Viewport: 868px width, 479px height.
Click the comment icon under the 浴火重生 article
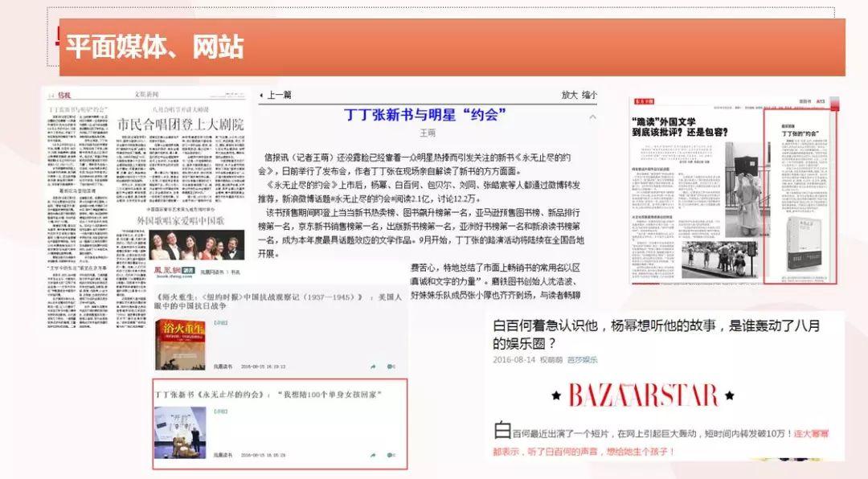click(x=391, y=366)
